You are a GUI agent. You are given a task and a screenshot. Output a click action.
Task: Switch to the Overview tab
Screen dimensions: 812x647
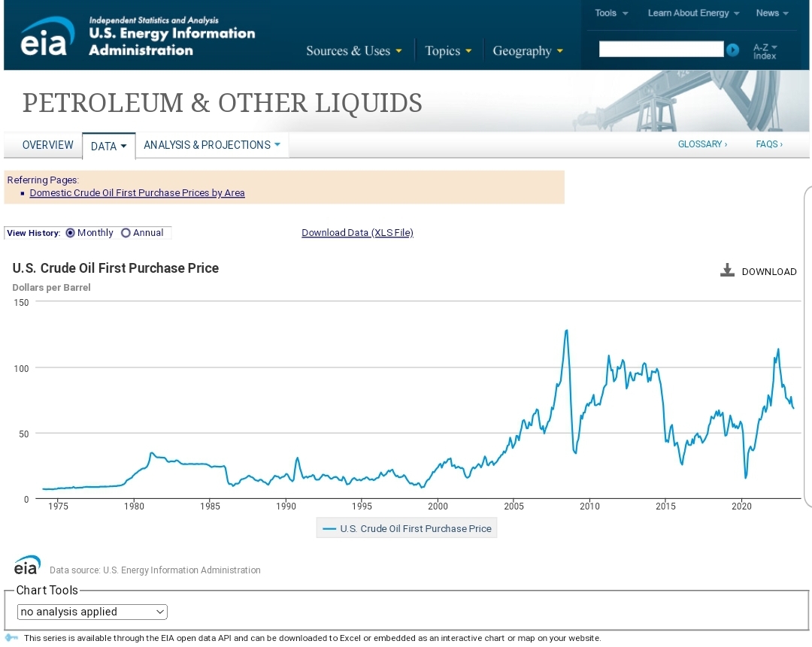click(48, 145)
